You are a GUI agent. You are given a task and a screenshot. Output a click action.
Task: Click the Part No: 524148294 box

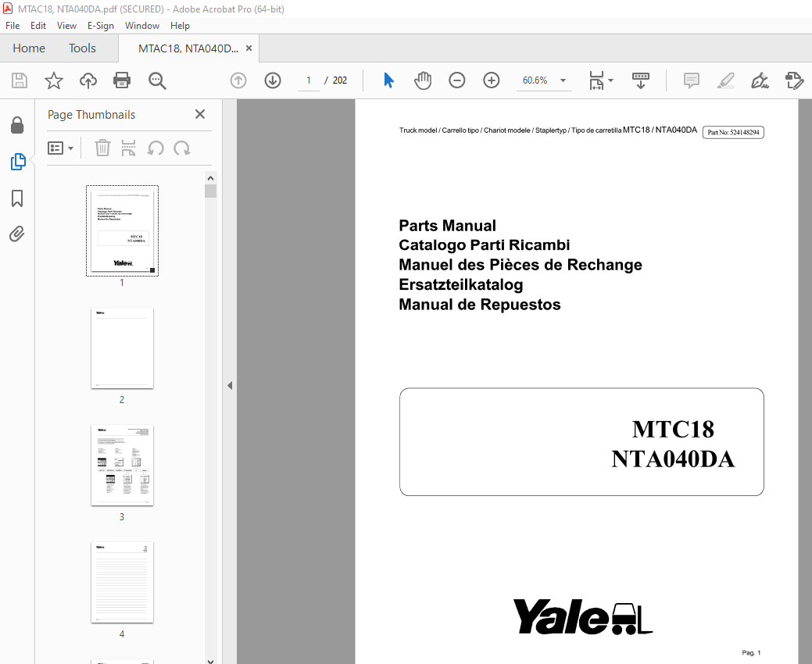tap(733, 133)
